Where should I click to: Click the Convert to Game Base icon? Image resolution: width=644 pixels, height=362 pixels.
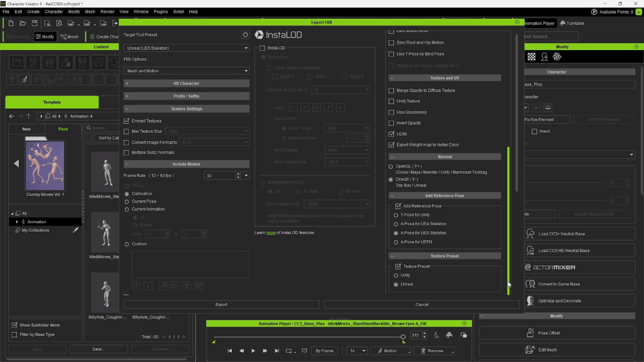pos(530,284)
